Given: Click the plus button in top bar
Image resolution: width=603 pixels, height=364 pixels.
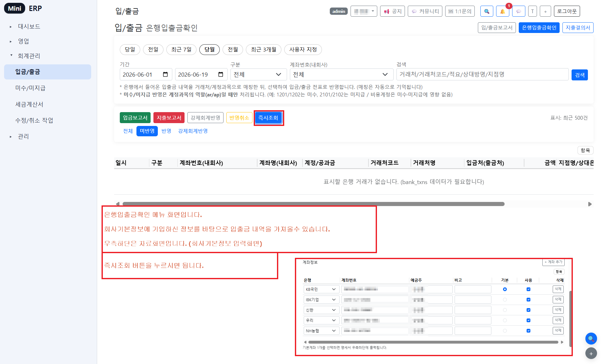Looking at the screenshot, I should point(545,11).
